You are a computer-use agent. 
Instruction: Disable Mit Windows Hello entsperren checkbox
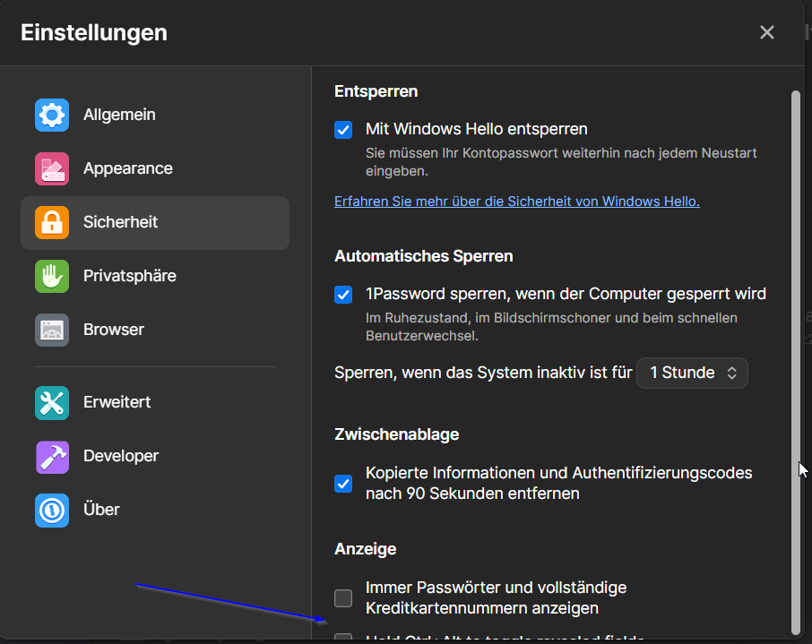(x=343, y=130)
